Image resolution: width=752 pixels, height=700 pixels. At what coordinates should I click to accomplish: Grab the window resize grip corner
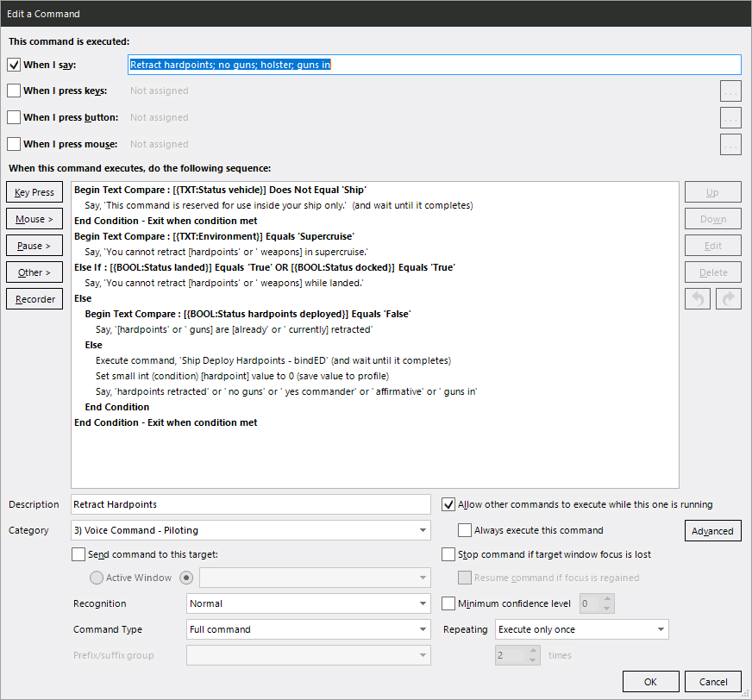[745, 693]
